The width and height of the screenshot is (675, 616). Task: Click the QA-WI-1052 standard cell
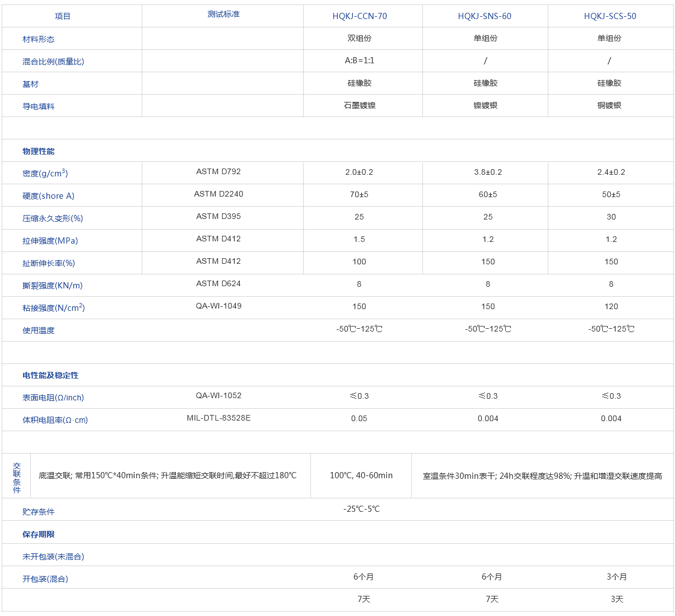(x=218, y=395)
